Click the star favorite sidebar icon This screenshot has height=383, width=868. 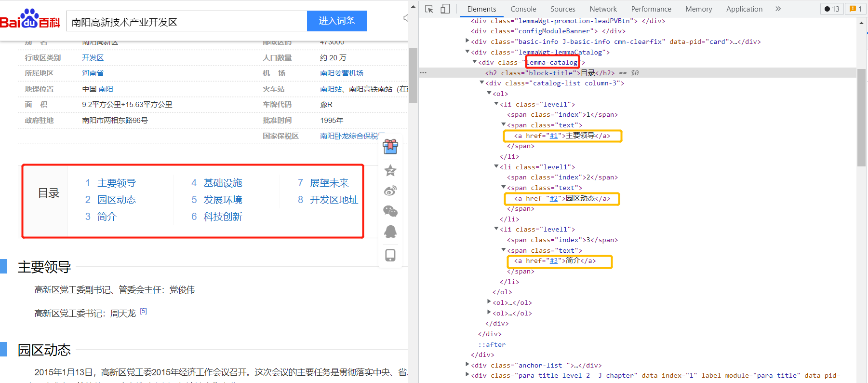coord(390,170)
